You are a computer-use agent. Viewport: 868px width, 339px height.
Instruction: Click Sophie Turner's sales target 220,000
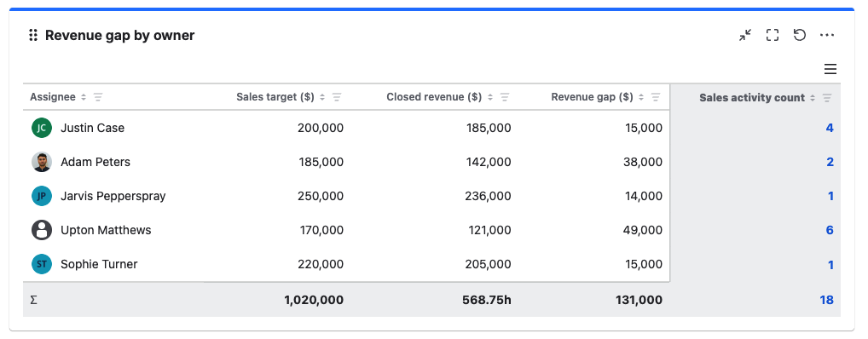coord(321,264)
